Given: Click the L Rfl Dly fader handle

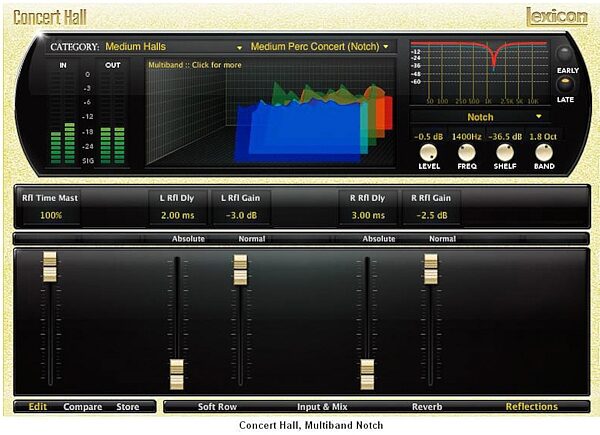Looking at the screenshot, I should tap(176, 374).
